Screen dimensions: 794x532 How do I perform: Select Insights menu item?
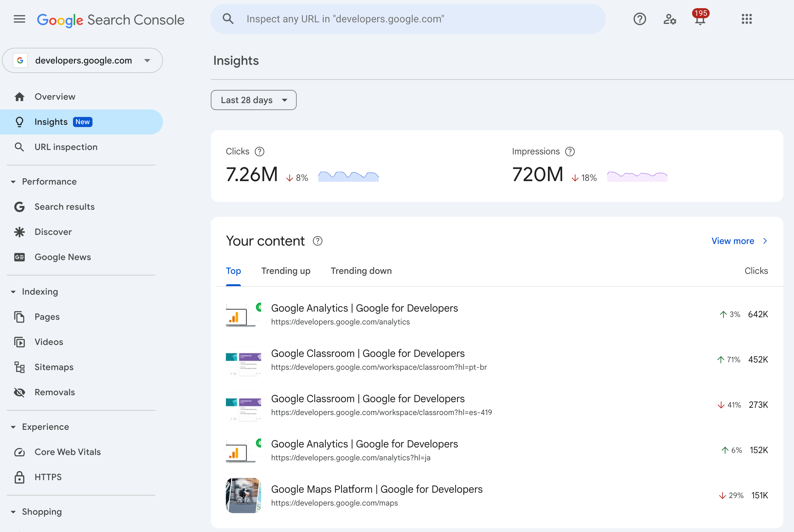81,122
